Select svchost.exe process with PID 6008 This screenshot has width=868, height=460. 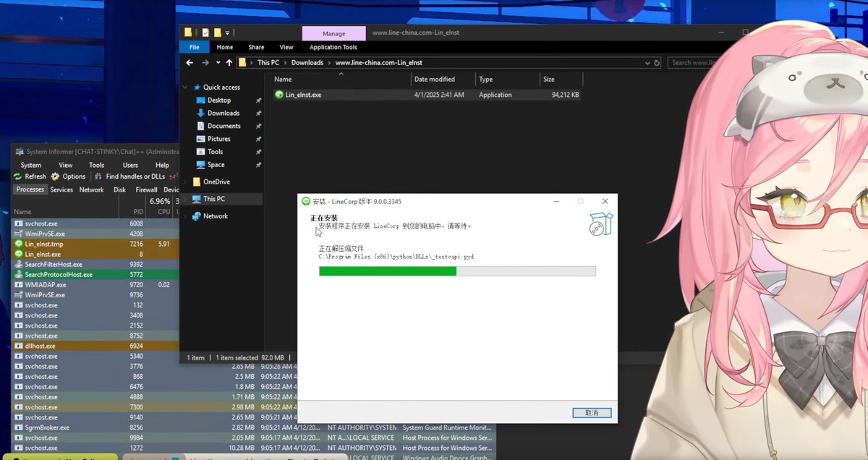pyautogui.click(x=95, y=224)
